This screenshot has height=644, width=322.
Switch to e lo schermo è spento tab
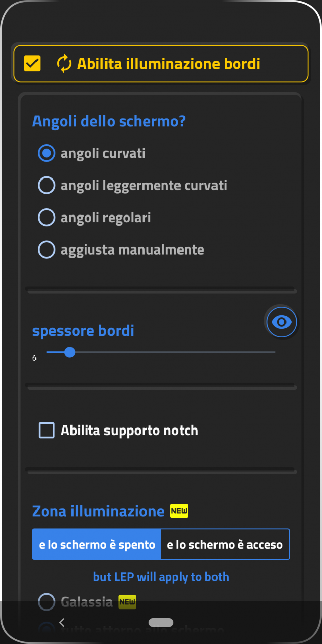point(97,545)
